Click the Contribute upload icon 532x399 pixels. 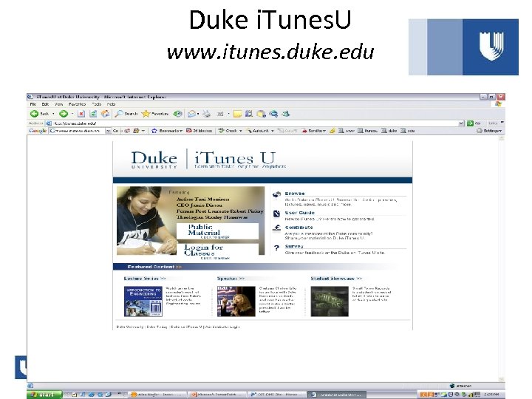(x=277, y=228)
